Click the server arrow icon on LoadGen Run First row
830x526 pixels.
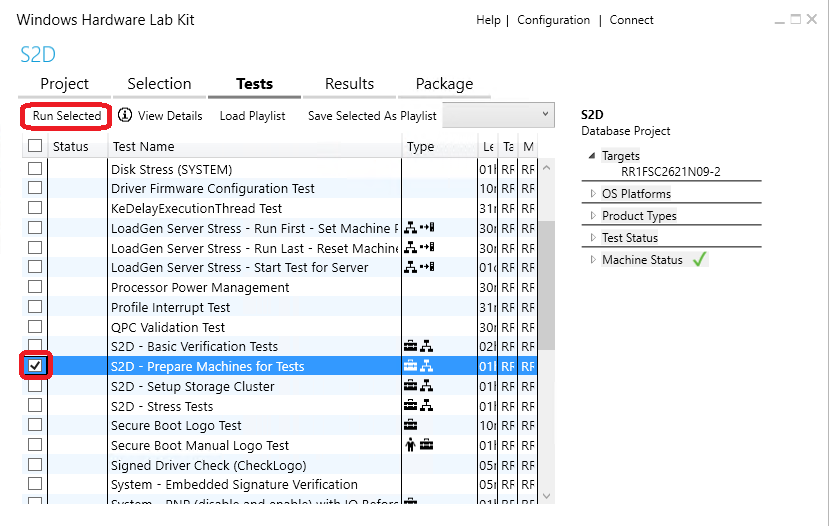coord(427,228)
